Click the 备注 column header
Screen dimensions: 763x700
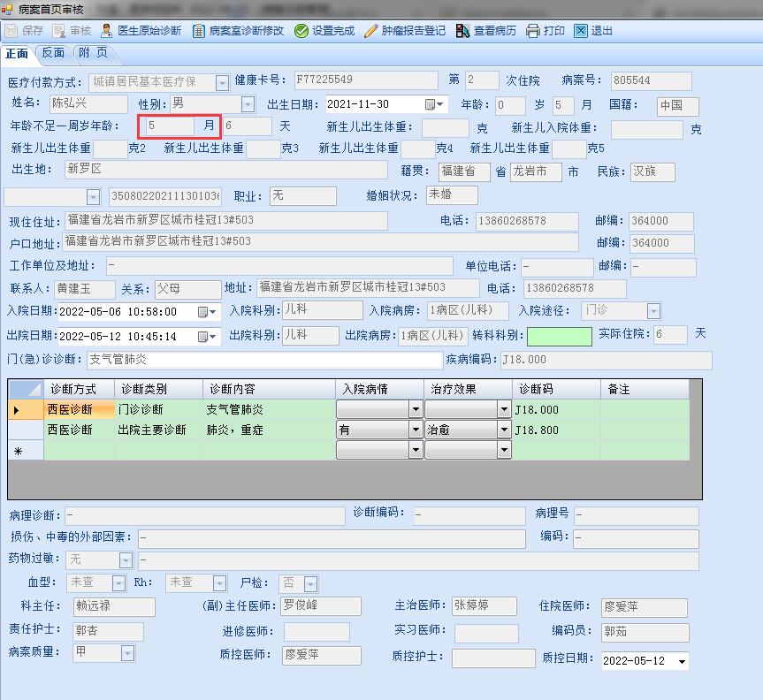pyautogui.click(x=645, y=389)
